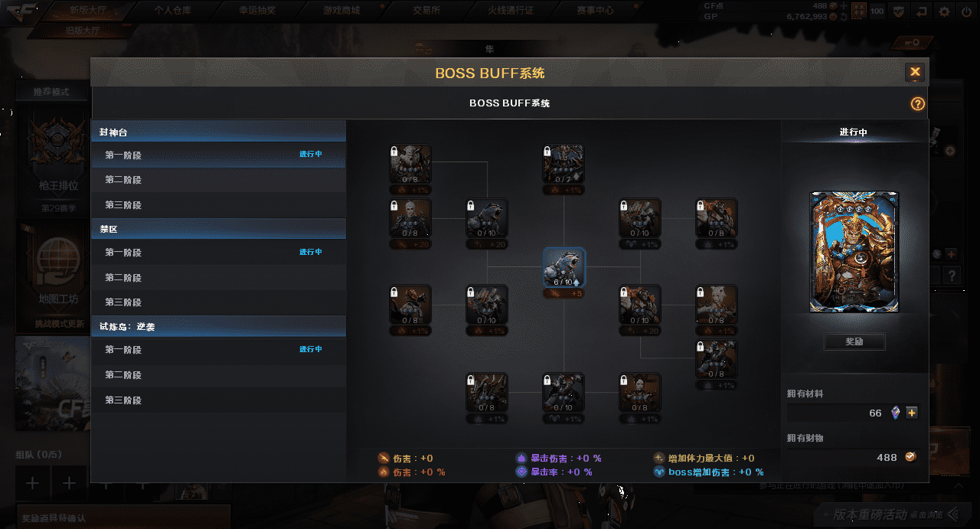Screen dimensions: 980x529
Task: Click the power icon in top bar
Action: (x=966, y=11)
